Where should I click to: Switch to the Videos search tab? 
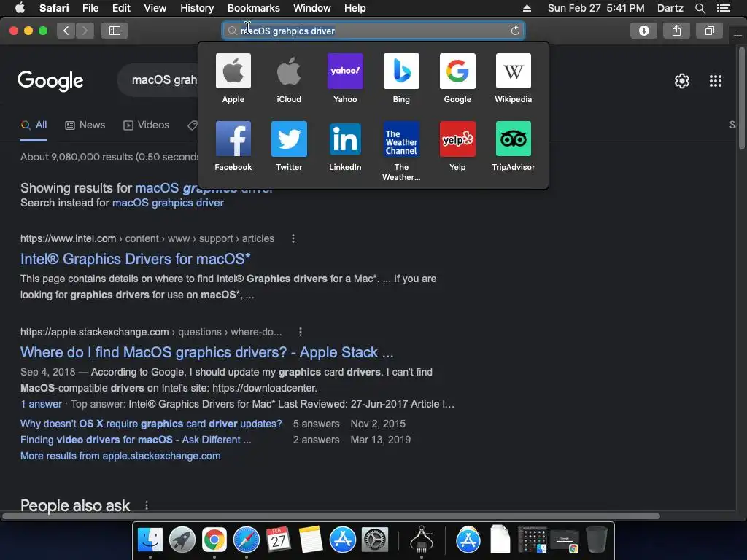pyautogui.click(x=146, y=125)
